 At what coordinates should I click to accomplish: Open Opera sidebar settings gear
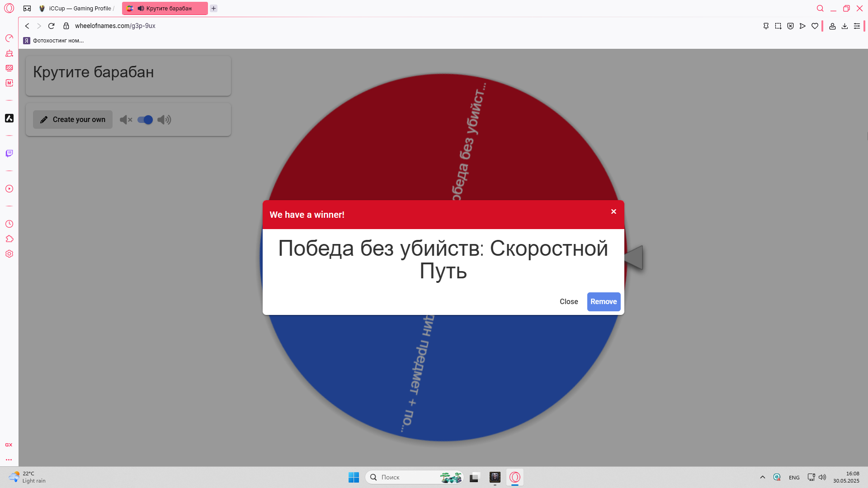(x=9, y=254)
